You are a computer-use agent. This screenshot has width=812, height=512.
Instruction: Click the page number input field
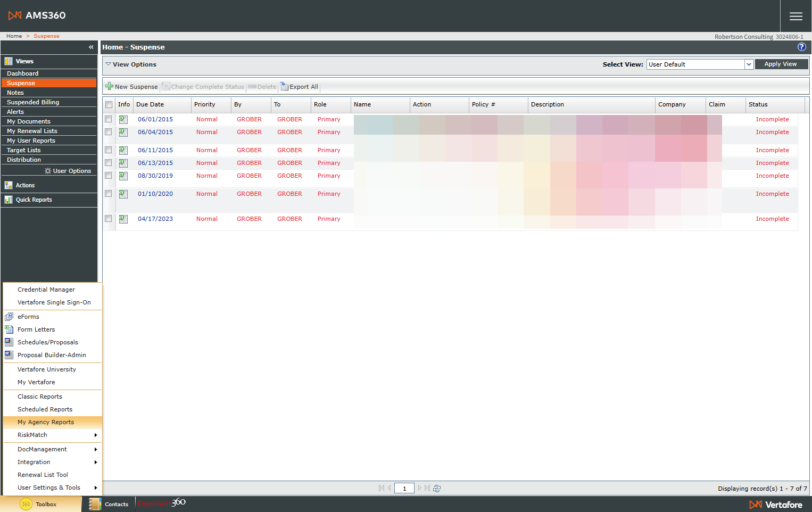[x=404, y=488]
